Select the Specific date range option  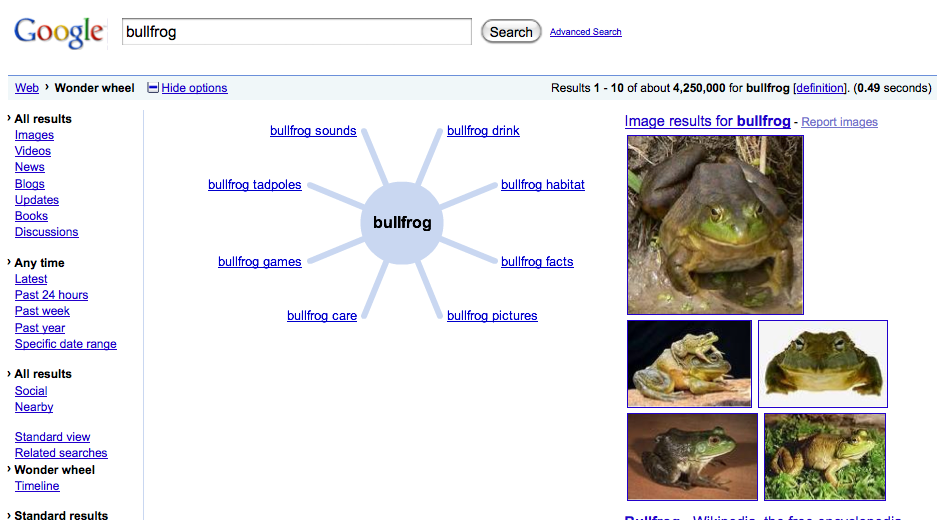click(x=66, y=344)
